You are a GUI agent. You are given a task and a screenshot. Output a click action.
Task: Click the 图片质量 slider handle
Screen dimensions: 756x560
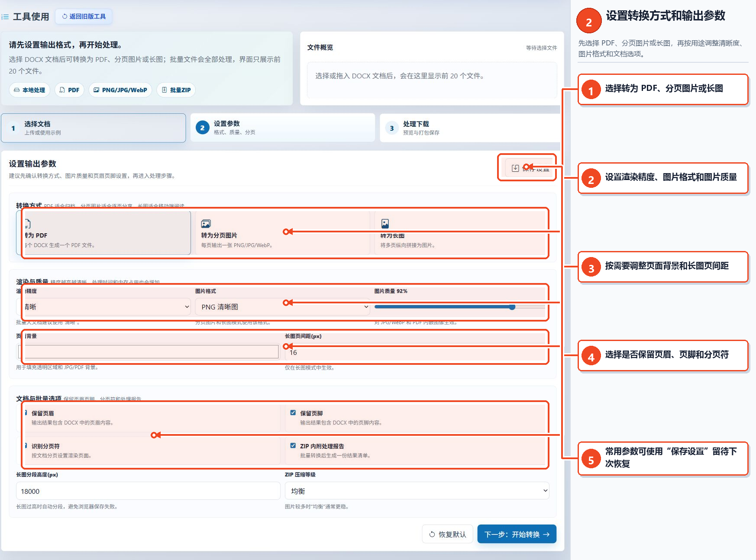tap(512, 307)
